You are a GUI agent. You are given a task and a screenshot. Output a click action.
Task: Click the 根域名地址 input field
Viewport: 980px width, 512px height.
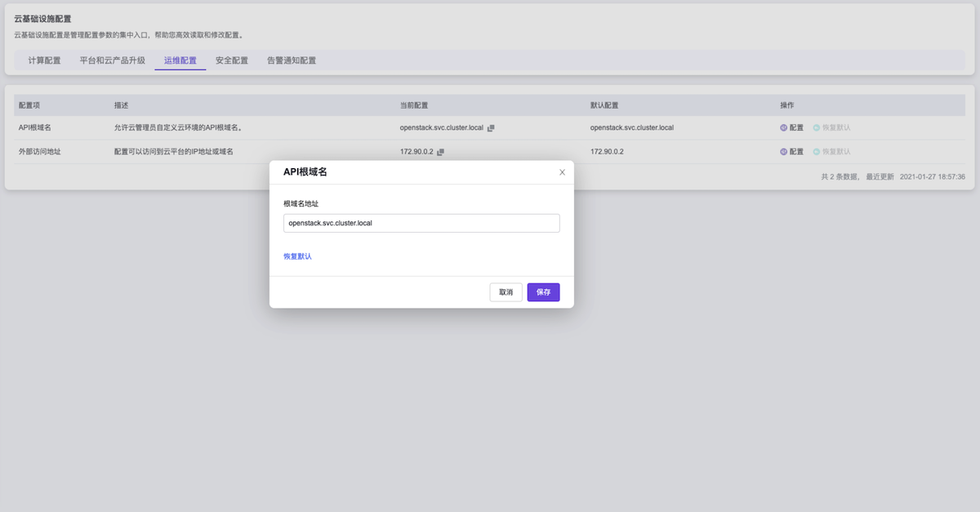pyautogui.click(x=421, y=223)
